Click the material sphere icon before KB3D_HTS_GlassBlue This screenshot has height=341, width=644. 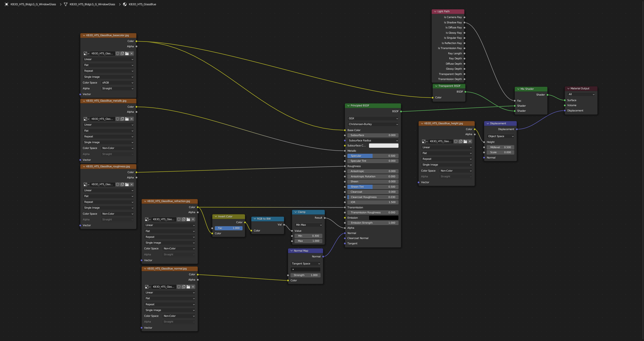click(x=125, y=4)
